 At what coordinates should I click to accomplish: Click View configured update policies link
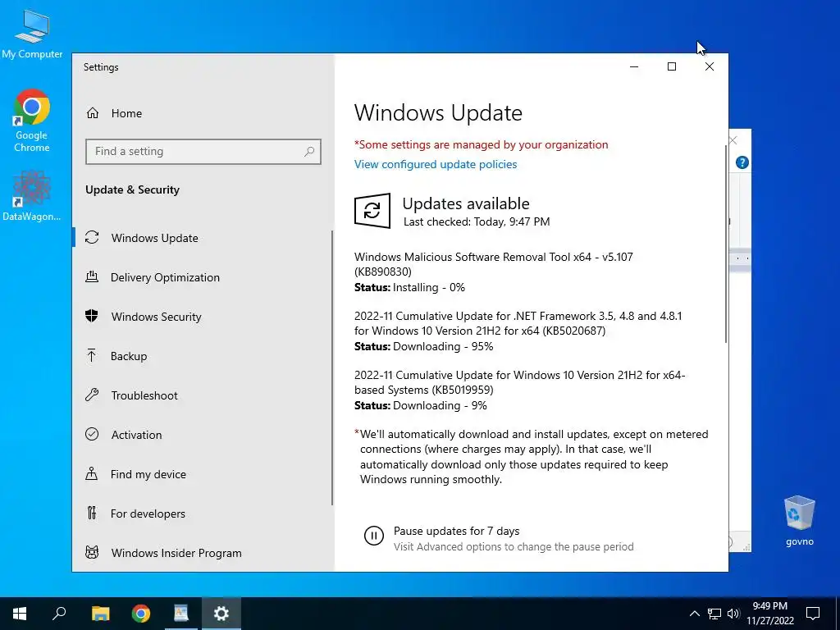[x=436, y=164]
